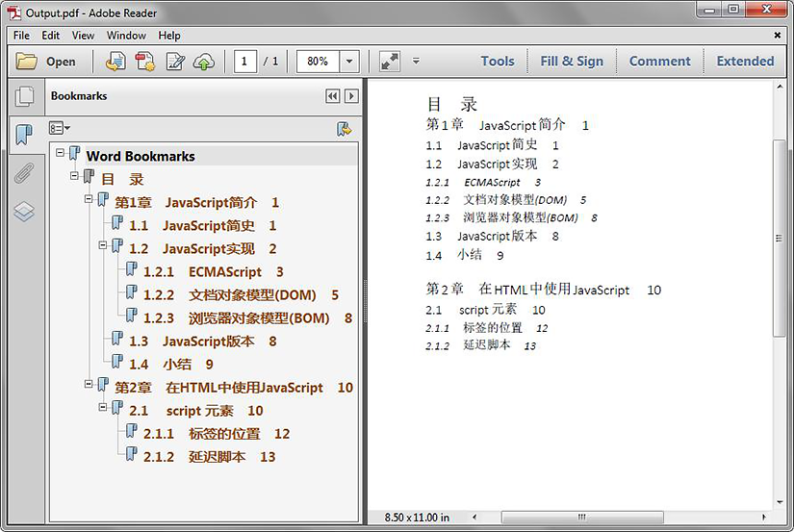
Task: Toggle the Read Mode expand arrows icon
Action: 390,62
